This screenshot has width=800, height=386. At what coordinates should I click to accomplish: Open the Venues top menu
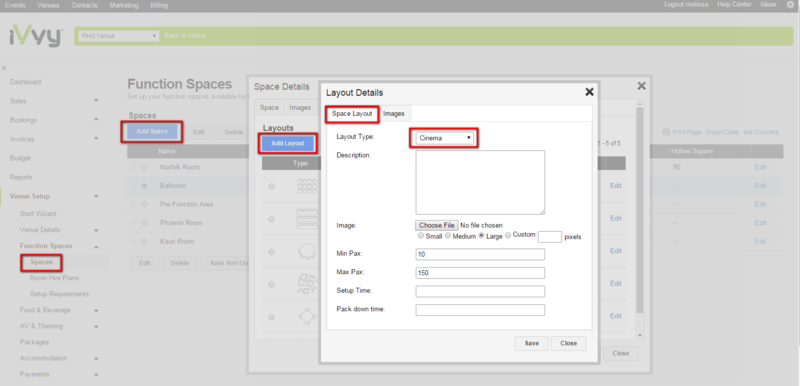(x=48, y=5)
